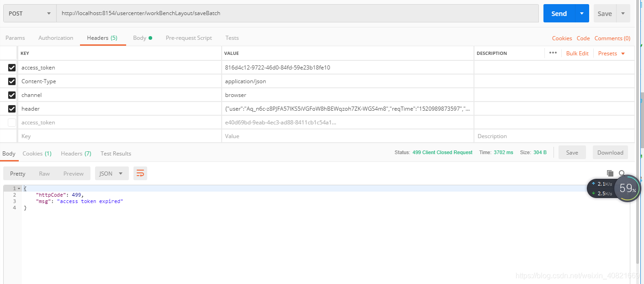
Task: Save the response
Action: point(572,153)
